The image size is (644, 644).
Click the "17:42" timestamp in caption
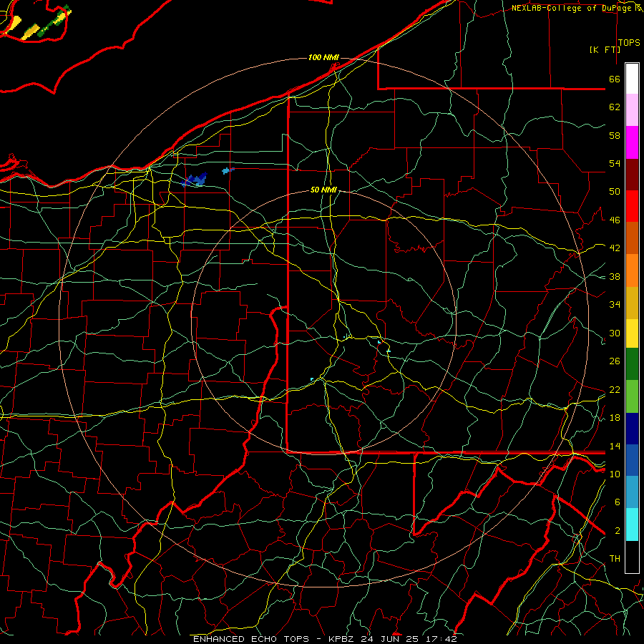(x=441, y=639)
